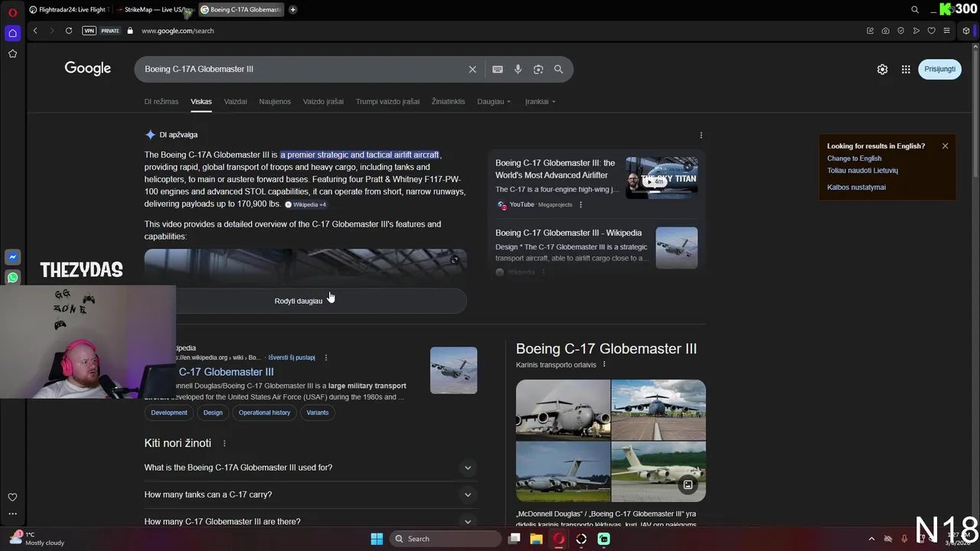The width and height of the screenshot is (980, 551).
Task: Clear the Google search box text
Action: [472, 69]
